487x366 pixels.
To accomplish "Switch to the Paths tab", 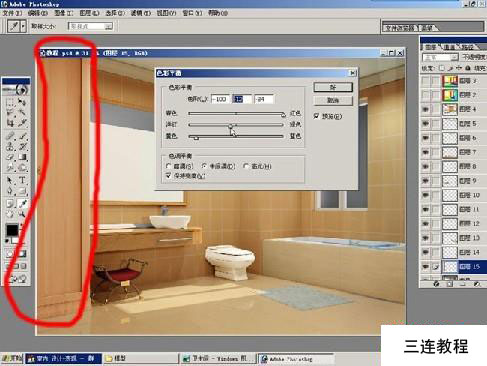I will tap(468, 47).
